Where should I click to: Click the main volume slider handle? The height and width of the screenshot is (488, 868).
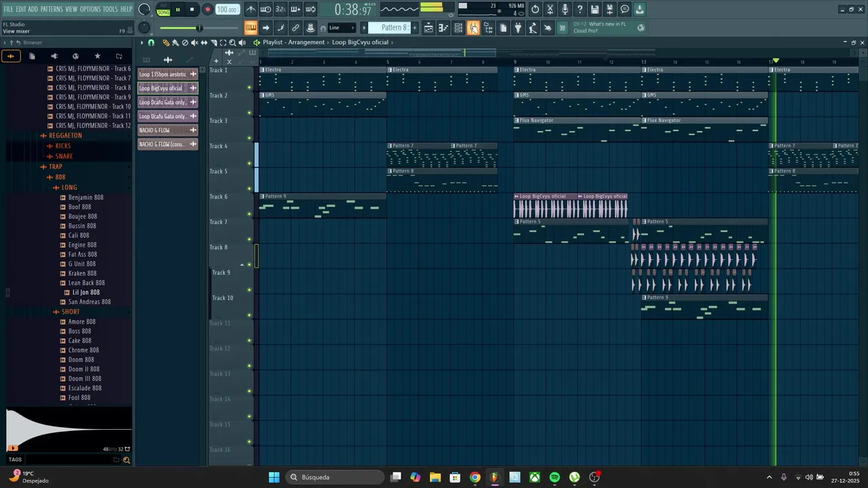click(x=199, y=28)
